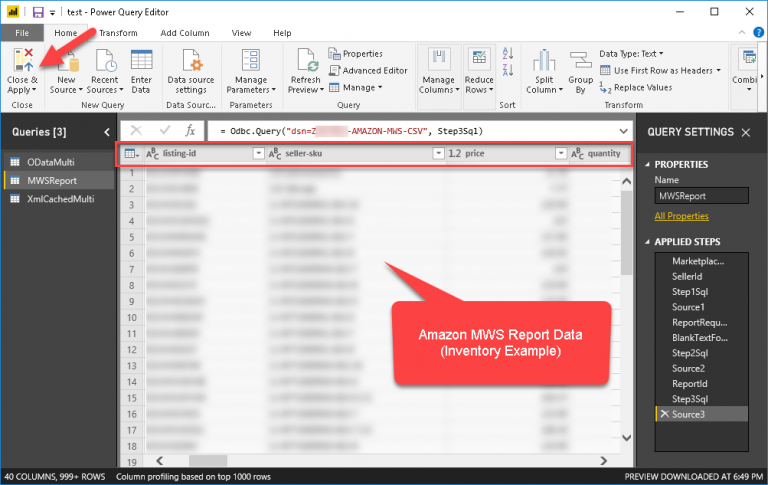Click the vertical scroll down arrow

pyautogui.click(x=626, y=437)
